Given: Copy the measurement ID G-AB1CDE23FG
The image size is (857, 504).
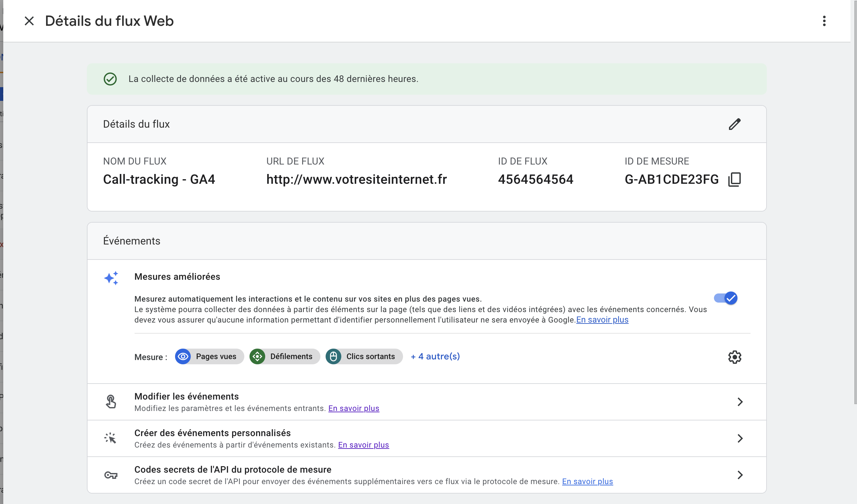Looking at the screenshot, I should [735, 180].
